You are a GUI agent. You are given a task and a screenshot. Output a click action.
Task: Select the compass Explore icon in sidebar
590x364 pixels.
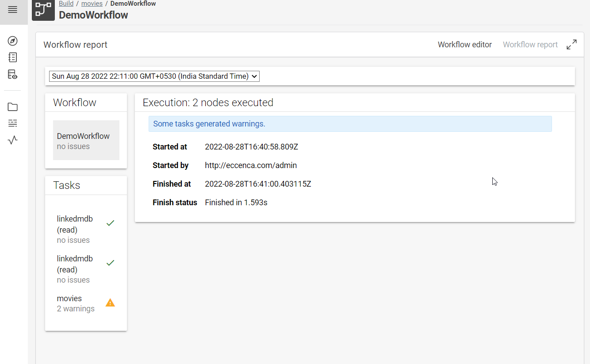(12, 41)
